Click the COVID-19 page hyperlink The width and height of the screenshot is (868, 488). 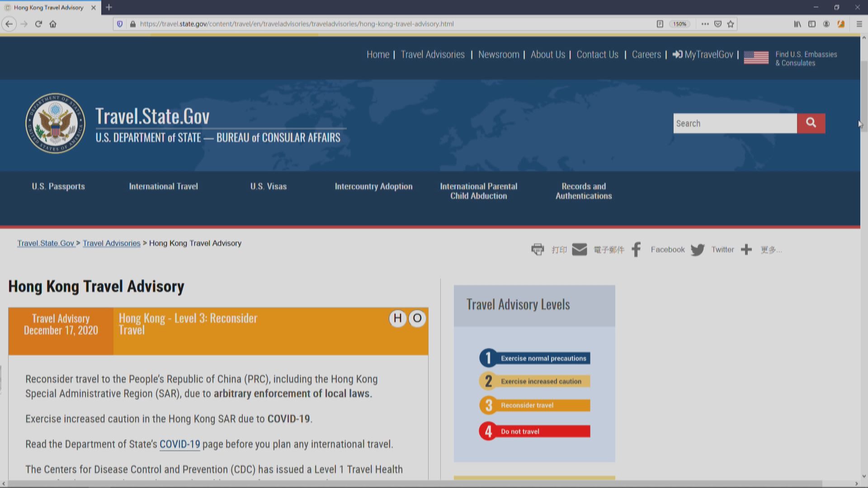click(179, 444)
